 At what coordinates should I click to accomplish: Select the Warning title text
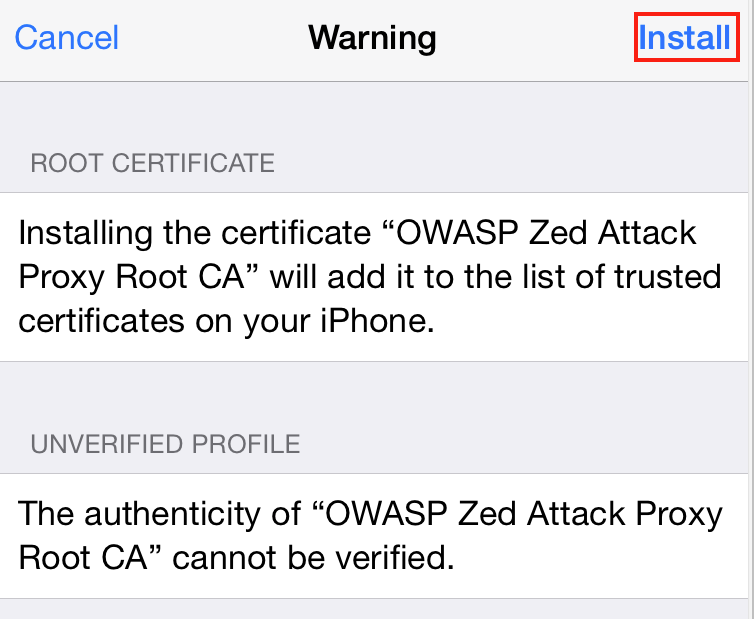coord(372,39)
